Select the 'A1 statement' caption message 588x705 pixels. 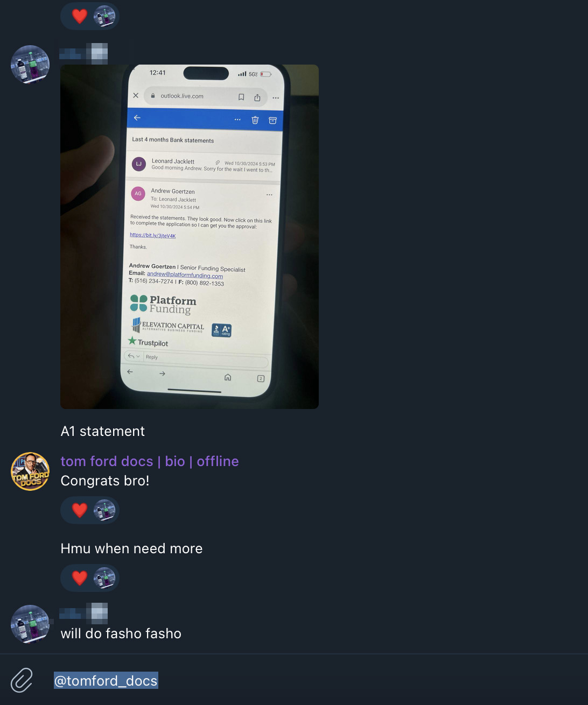point(103,431)
